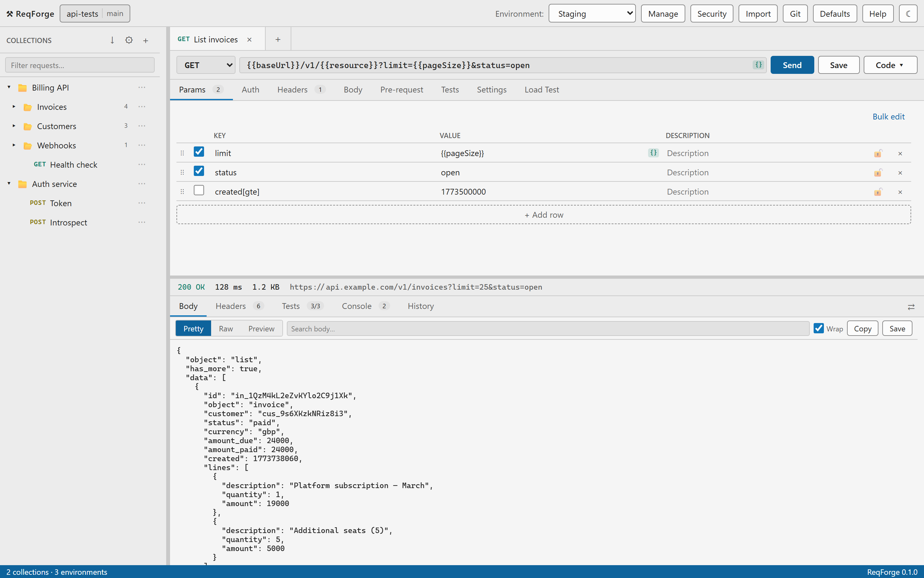The height and width of the screenshot is (578, 924).
Task: Delete the created[gte] parameter row
Action: [900, 192]
